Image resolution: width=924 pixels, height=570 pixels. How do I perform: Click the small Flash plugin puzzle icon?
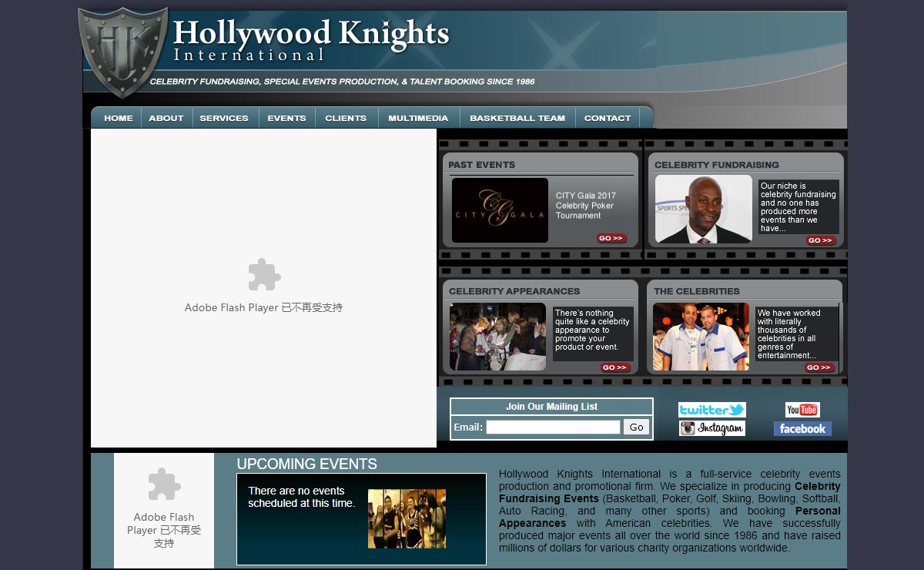[x=164, y=484]
